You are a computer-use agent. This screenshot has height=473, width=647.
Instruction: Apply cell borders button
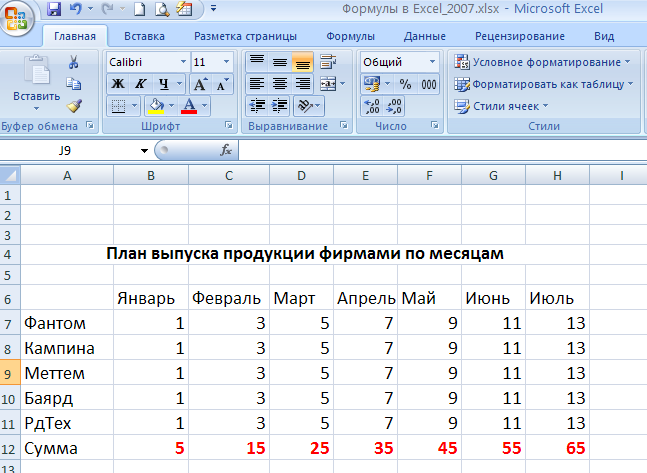118,106
